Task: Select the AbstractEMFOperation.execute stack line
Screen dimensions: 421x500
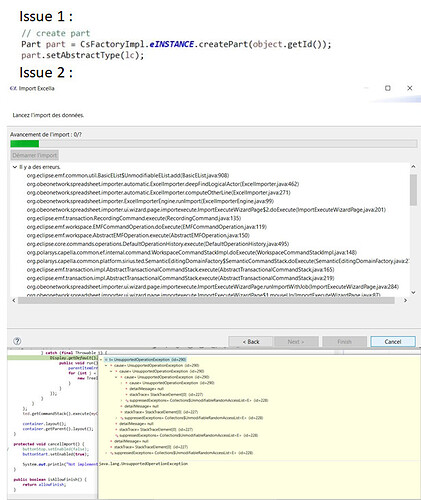Action: [x=138, y=235]
